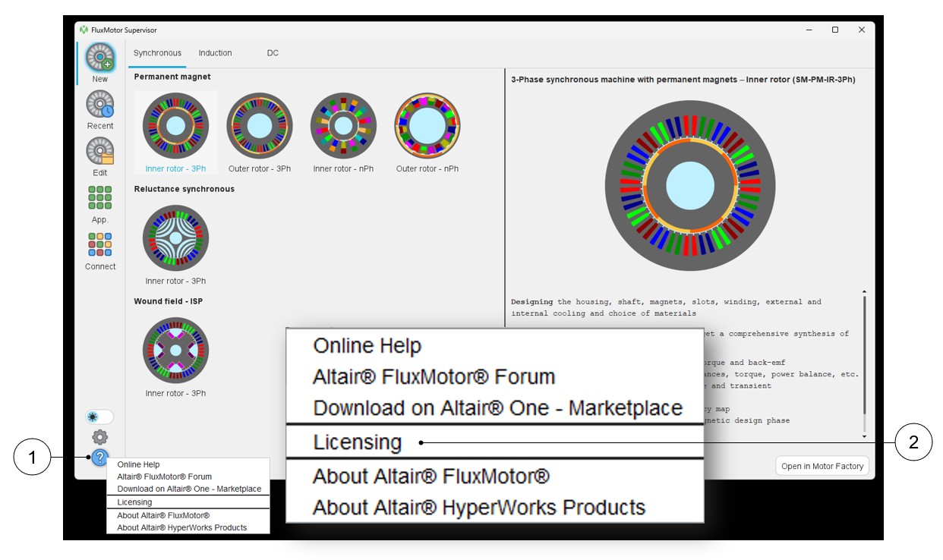
Task: Click the 3-Phase synchronous machine title text
Action: pyautogui.click(x=683, y=80)
